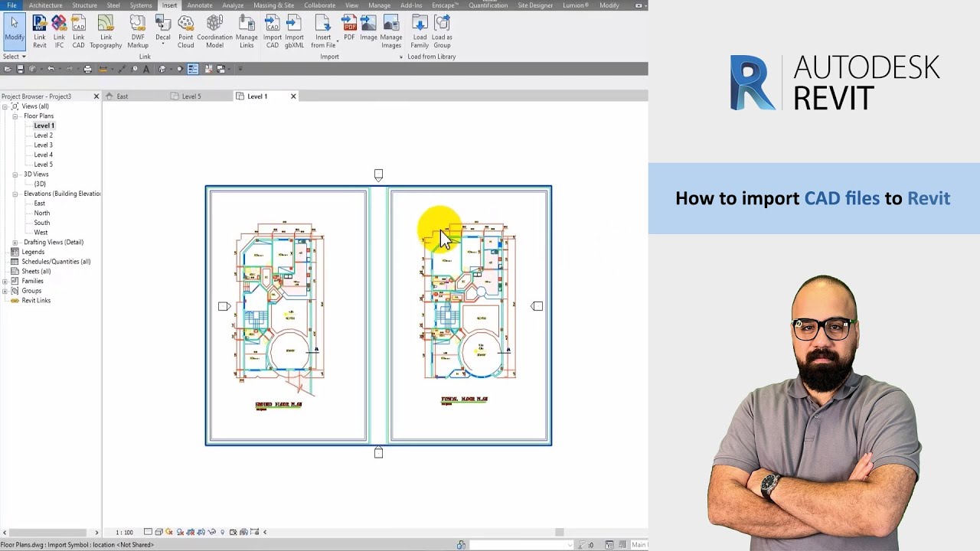
Task: Click the Undo arrow in quick access toolbar
Action: 51,69
